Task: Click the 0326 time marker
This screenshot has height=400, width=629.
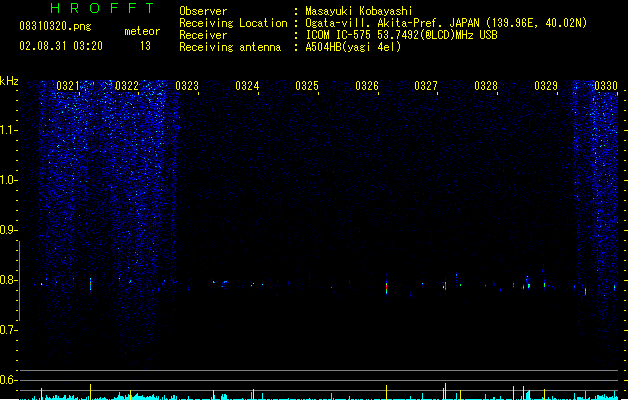Action: 367,86
